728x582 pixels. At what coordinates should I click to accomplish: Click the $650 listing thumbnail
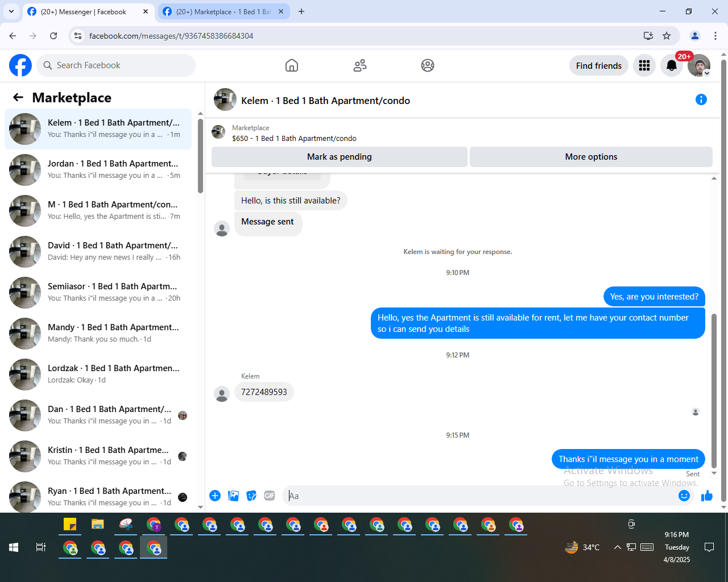click(218, 132)
